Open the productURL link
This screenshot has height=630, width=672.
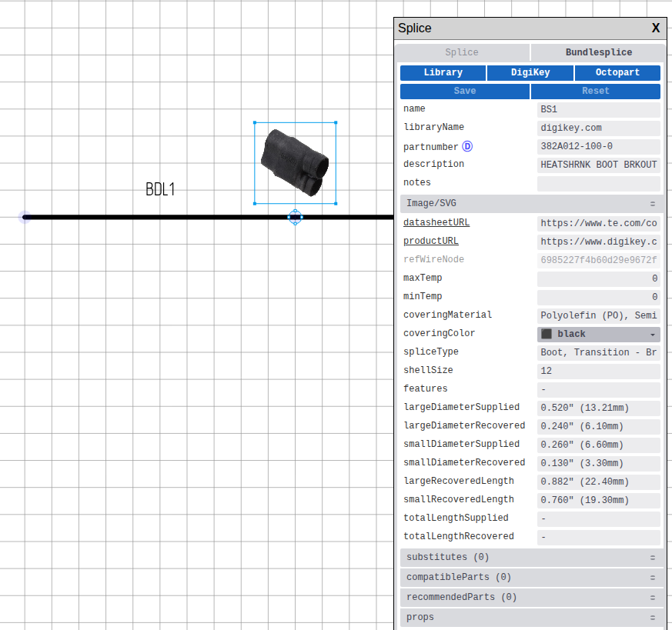coord(430,241)
